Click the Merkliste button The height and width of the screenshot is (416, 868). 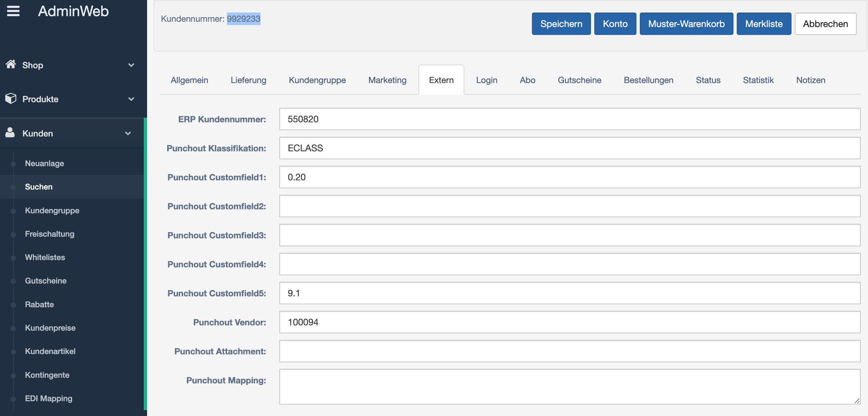coord(763,24)
